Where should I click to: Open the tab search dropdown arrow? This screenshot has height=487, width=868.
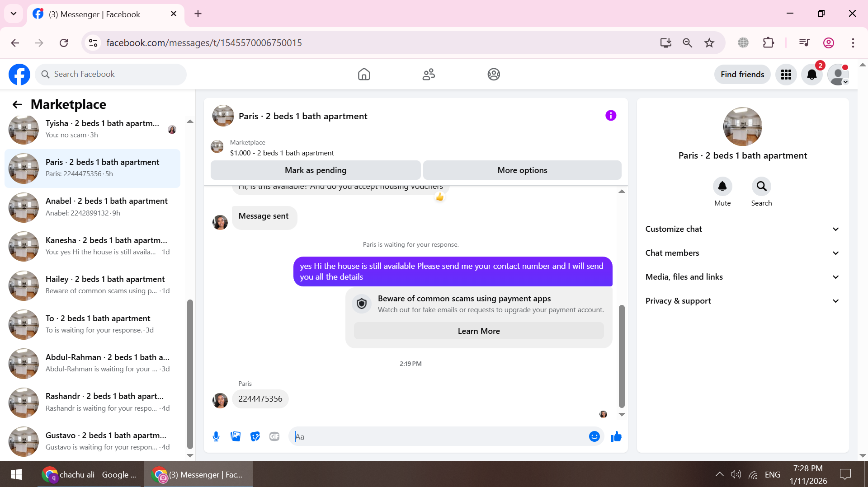(14, 14)
